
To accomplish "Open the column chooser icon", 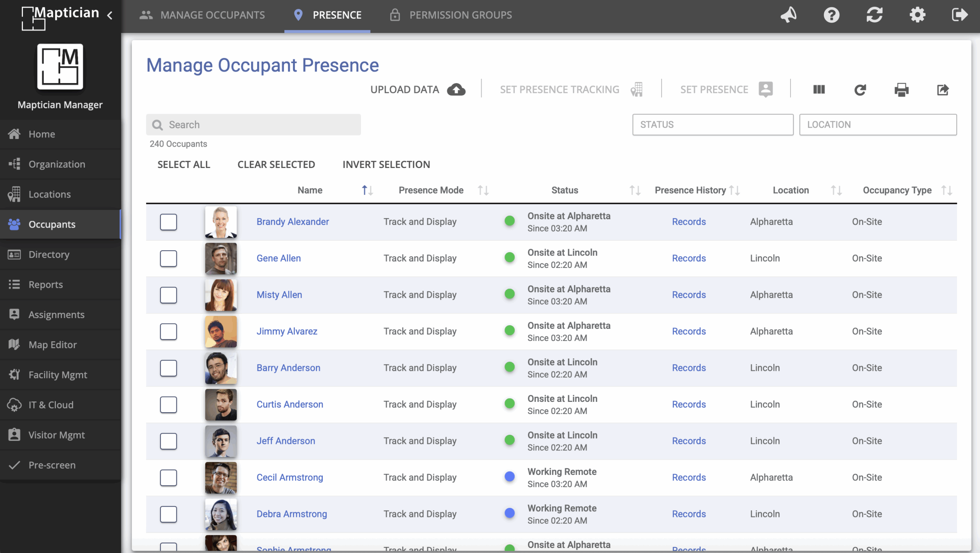I will coord(819,90).
